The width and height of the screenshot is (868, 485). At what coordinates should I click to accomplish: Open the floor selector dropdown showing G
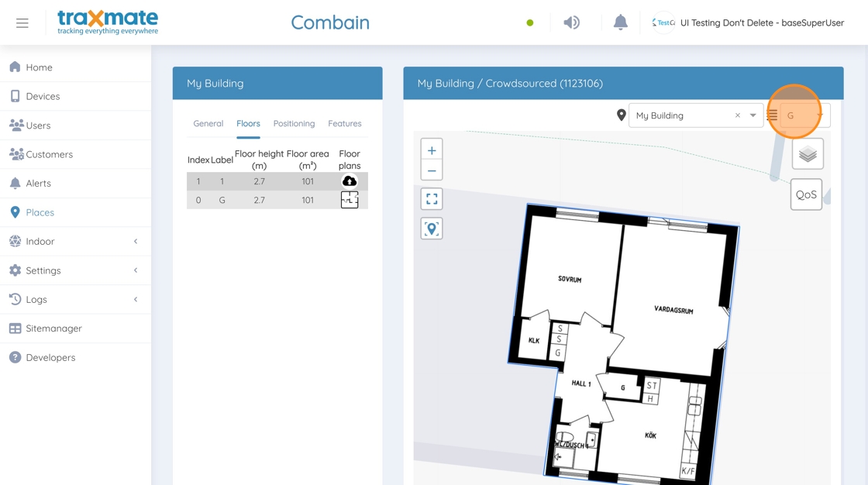point(805,115)
